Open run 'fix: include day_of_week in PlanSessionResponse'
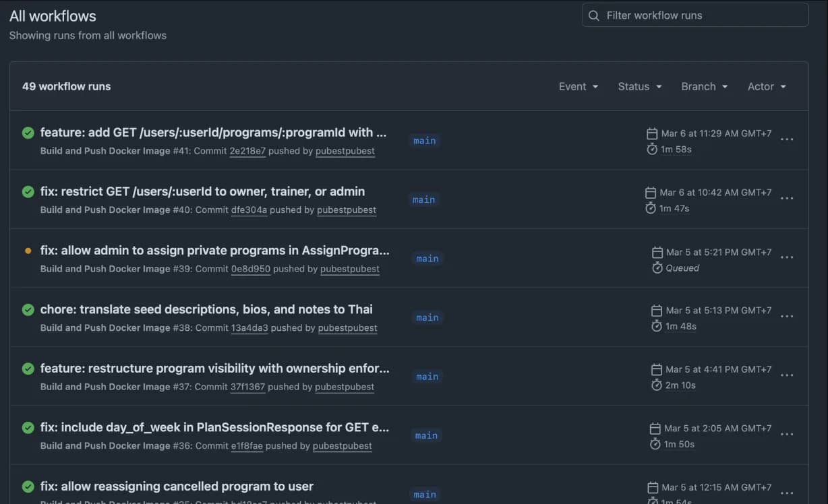This screenshot has height=504, width=828. pos(214,427)
